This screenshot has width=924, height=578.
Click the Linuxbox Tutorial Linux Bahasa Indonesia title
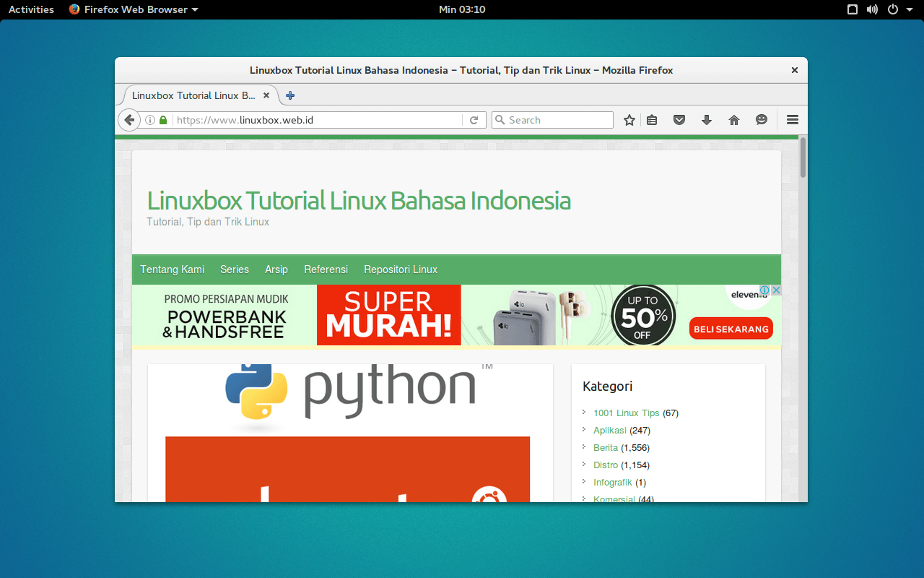359,200
